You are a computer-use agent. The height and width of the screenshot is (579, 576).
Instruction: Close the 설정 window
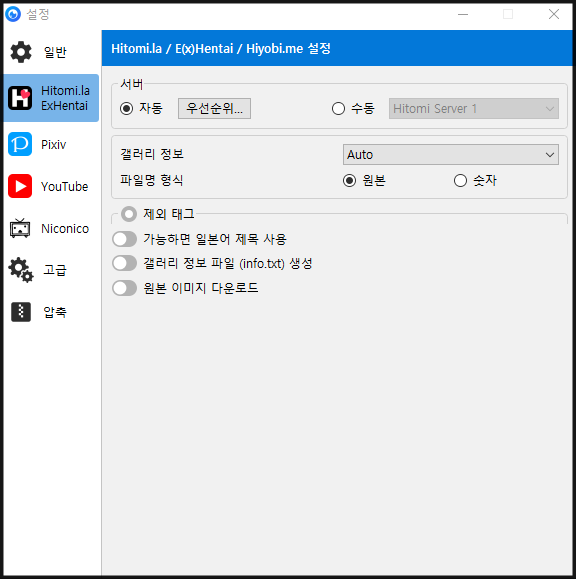pyautogui.click(x=553, y=14)
